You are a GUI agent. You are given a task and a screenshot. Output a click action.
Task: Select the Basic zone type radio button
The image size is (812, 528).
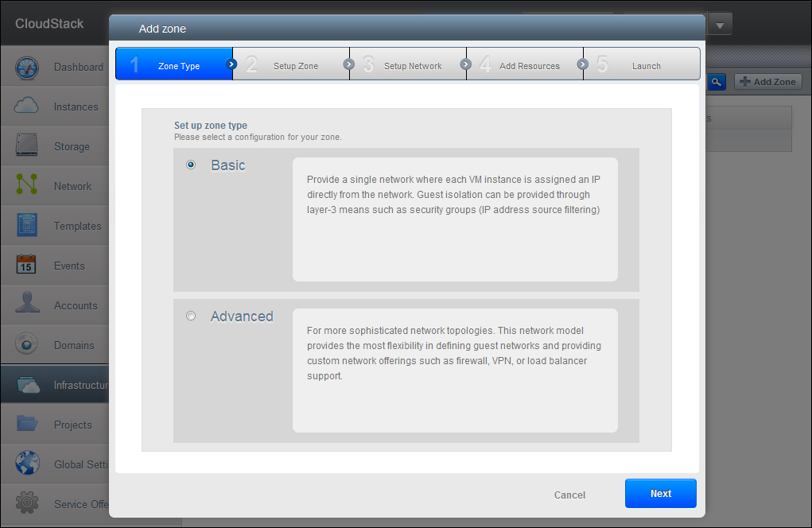(x=191, y=165)
